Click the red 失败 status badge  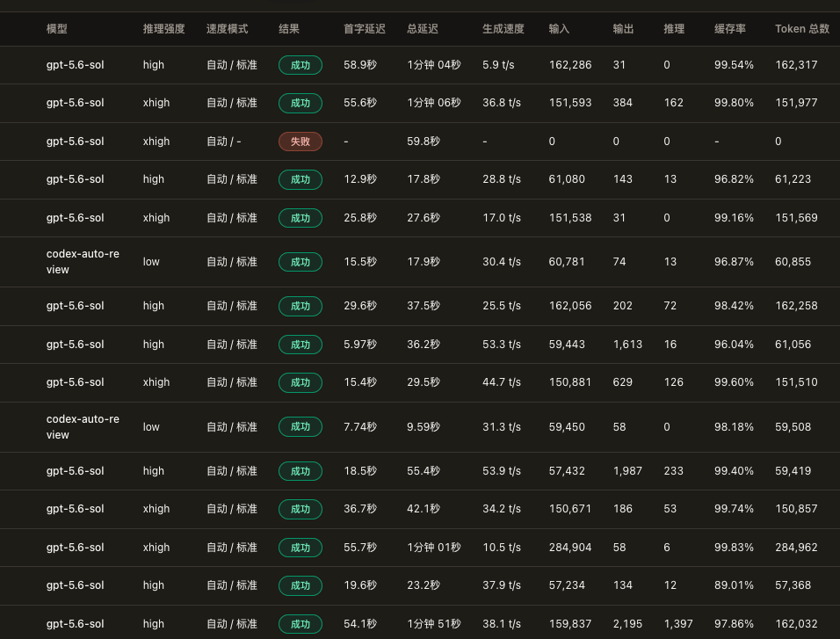click(300, 142)
